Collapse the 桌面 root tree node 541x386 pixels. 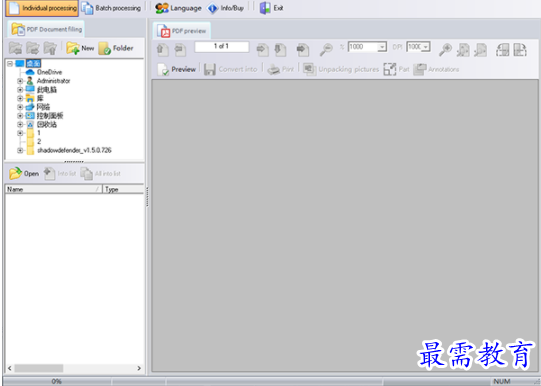coord(10,63)
